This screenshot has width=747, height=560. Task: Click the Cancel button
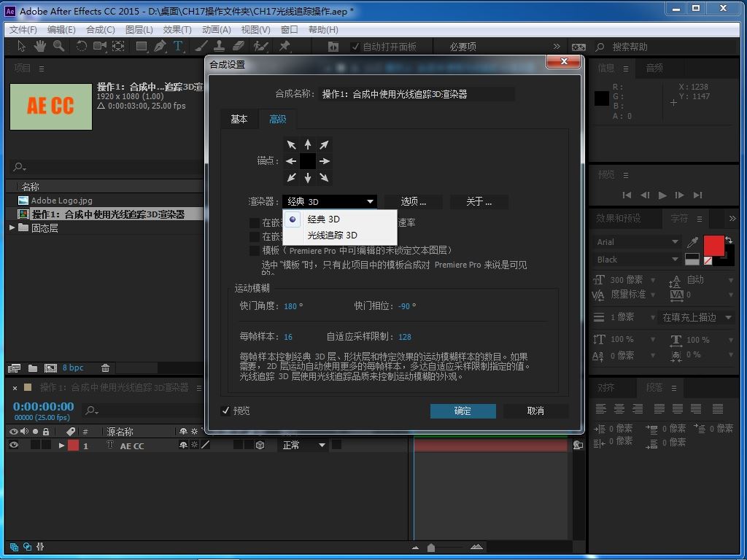click(535, 411)
